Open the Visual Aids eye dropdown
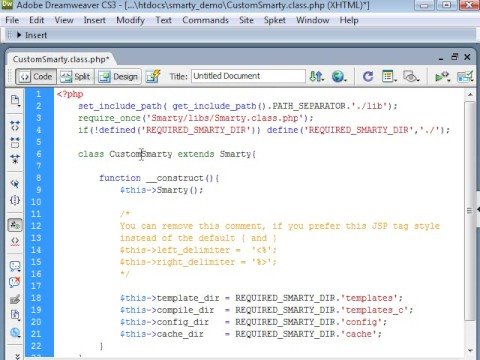 411,76
